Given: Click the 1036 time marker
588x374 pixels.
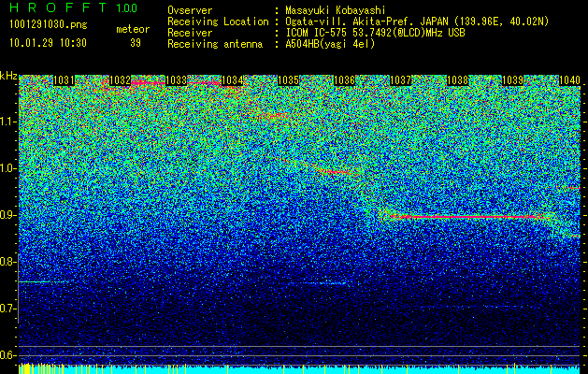Looking at the screenshot, I should [345, 80].
